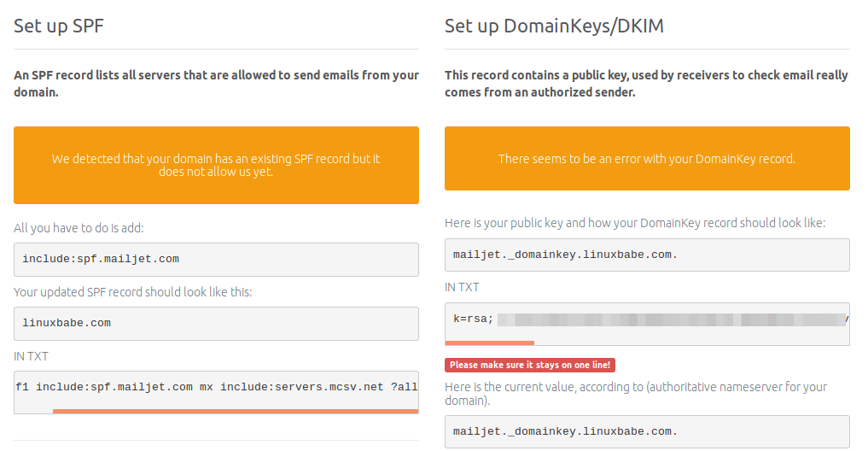Click the red 'Please make sure it stays on one line!' badge
Screen dimensions: 868x451
tap(529, 365)
